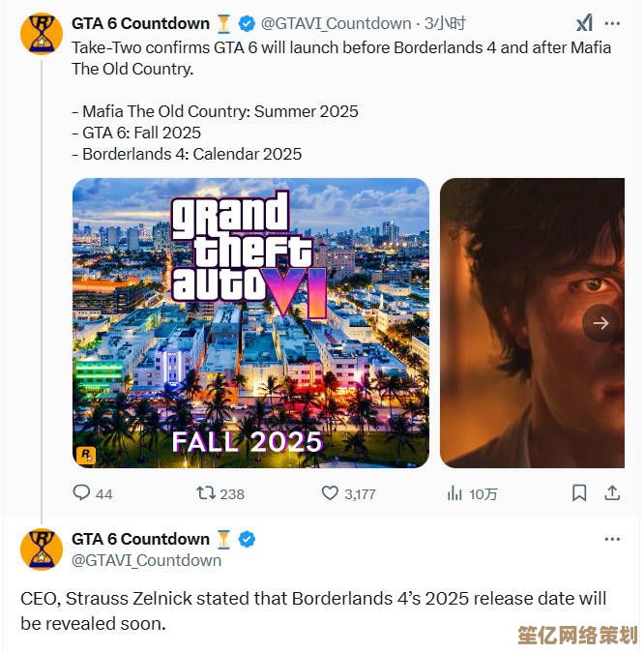The height and width of the screenshot is (653, 644).
Task: Click the reply icon with 44 replies
Action: [82, 493]
